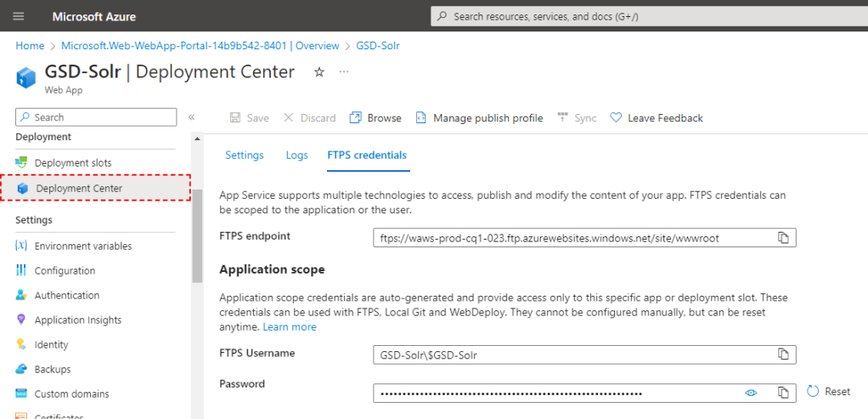Viewport: 868px width, 419px height.
Task: Switch to the Logs tab
Action: pos(296,155)
